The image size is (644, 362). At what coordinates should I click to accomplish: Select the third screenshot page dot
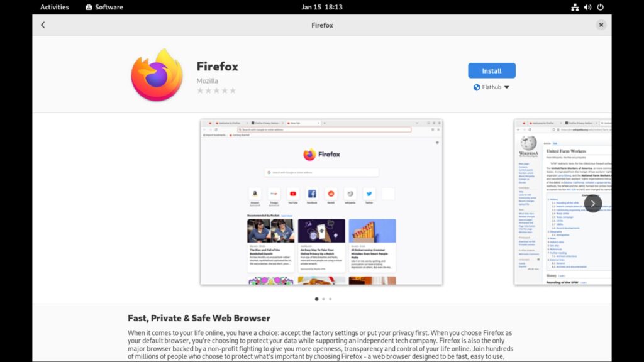click(330, 299)
